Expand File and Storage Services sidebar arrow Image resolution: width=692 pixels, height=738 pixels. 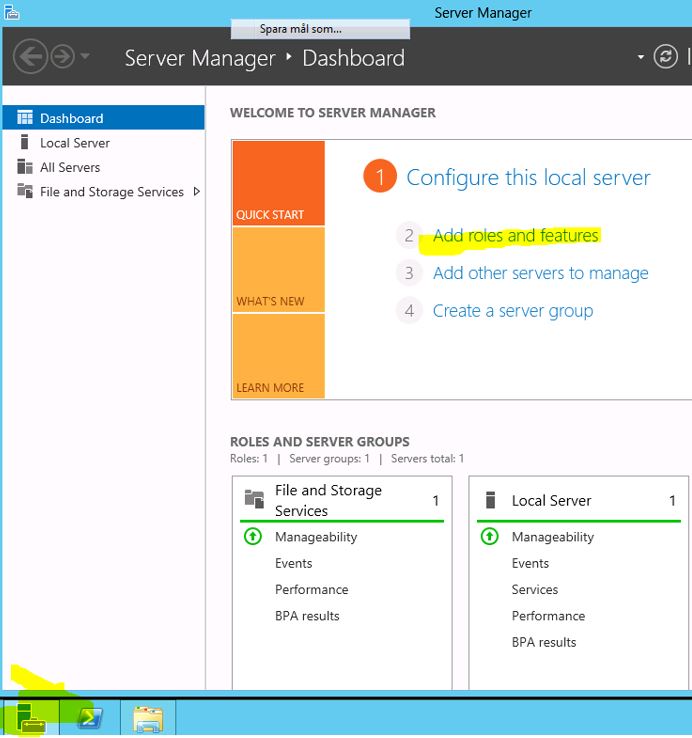(196, 192)
